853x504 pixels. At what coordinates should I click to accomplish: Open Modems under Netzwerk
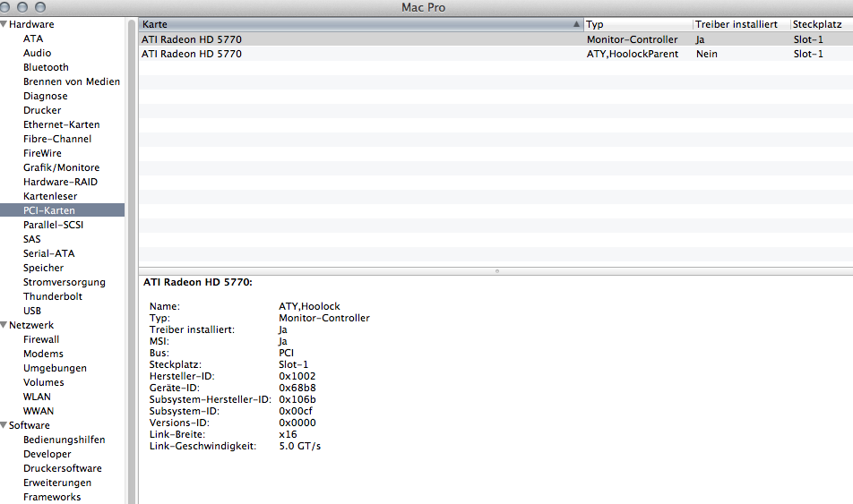click(44, 354)
